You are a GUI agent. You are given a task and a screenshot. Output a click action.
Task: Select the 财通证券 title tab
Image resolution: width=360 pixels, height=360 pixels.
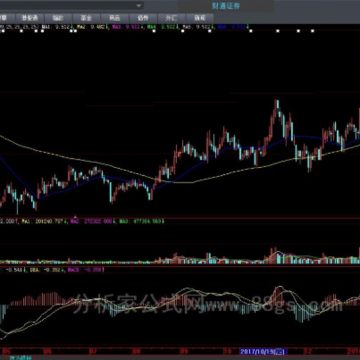pos(226,6)
